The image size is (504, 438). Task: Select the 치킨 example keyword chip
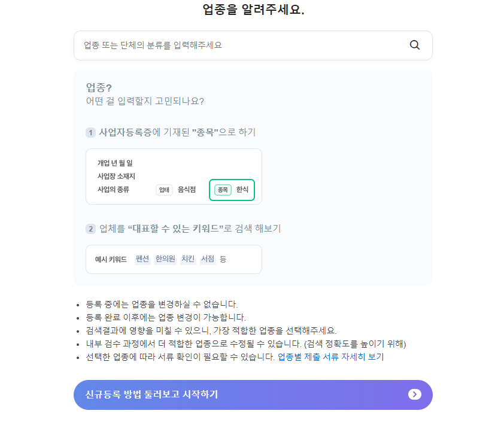[187, 259]
